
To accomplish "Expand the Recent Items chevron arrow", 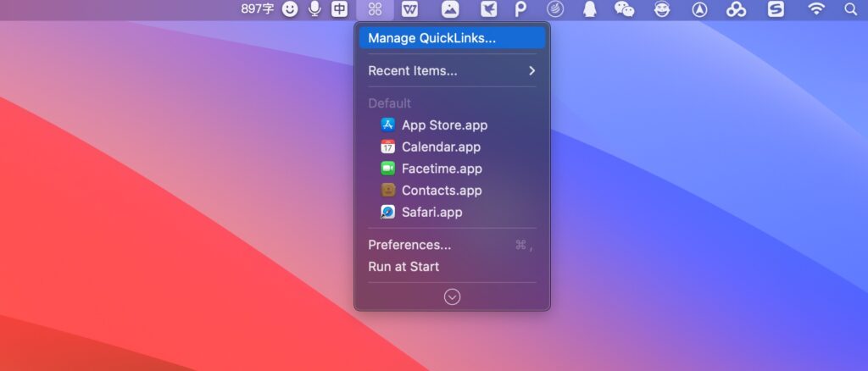I will point(532,71).
